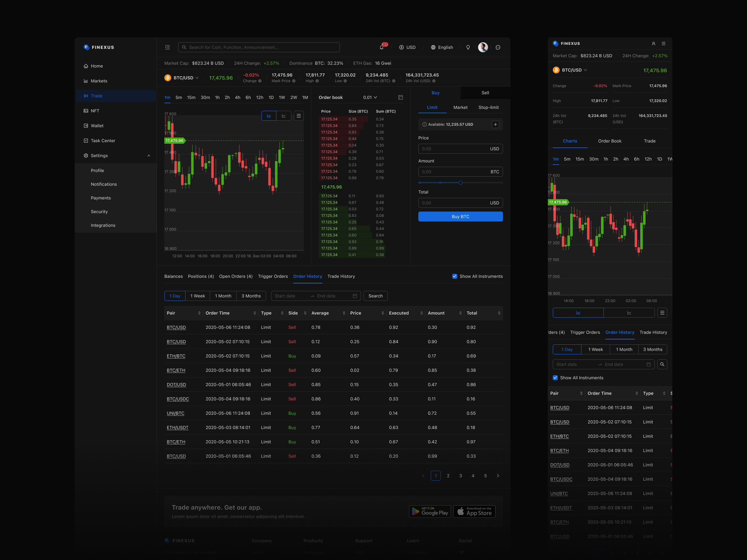Click plus icon to add available funds

496,124
